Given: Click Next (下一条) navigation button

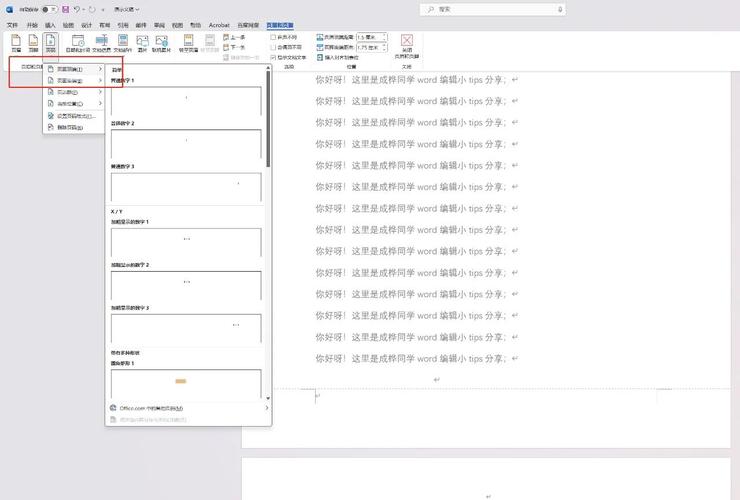Looking at the screenshot, I should 237,47.
